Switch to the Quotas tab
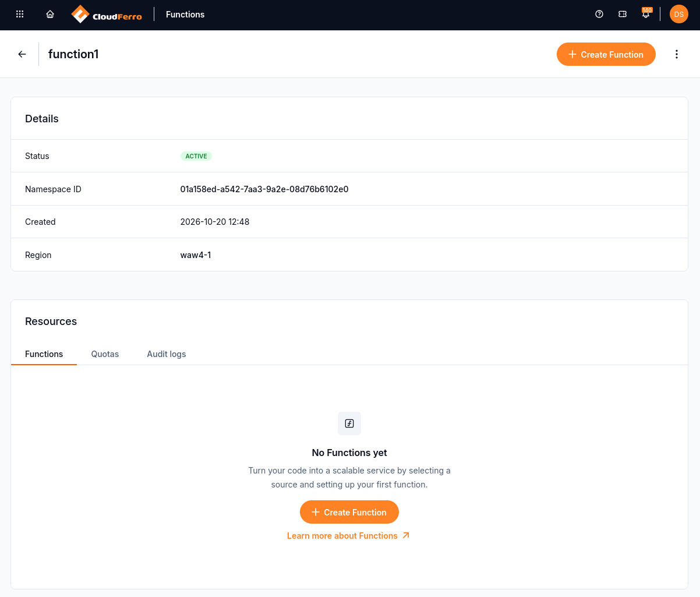 (105, 354)
